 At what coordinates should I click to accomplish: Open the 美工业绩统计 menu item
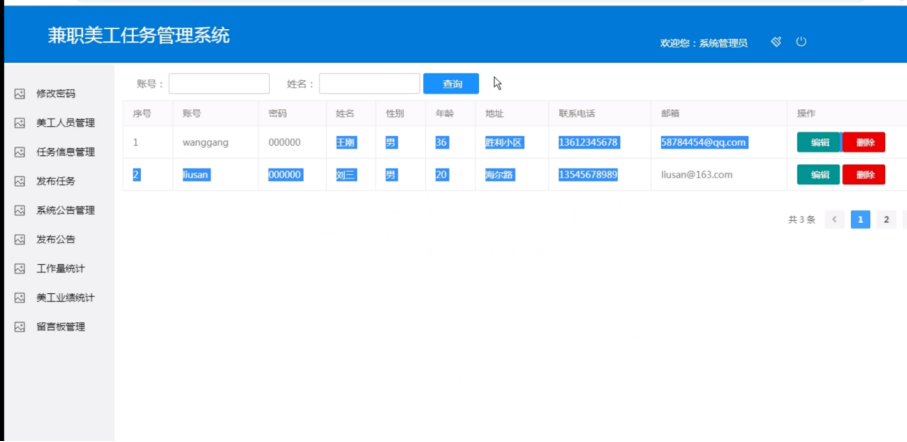[65, 298]
